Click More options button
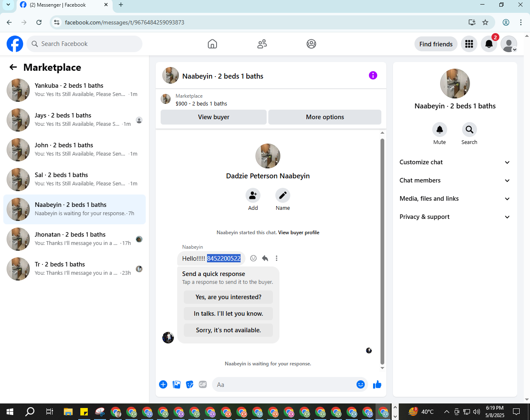 [x=325, y=117]
